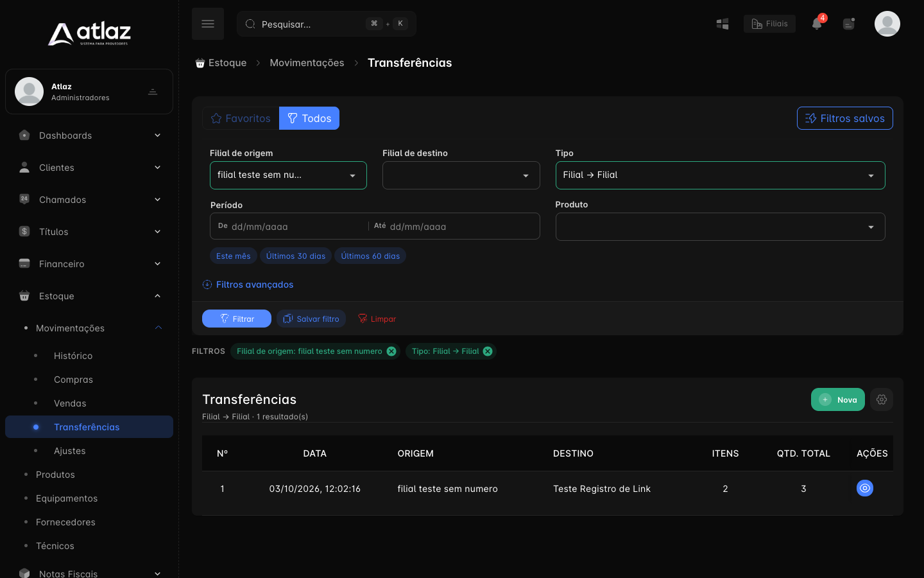This screenshot has height=578, width=924.
Task: Apply the Este mês period shortcut
Action: click(x=234, y=256)
